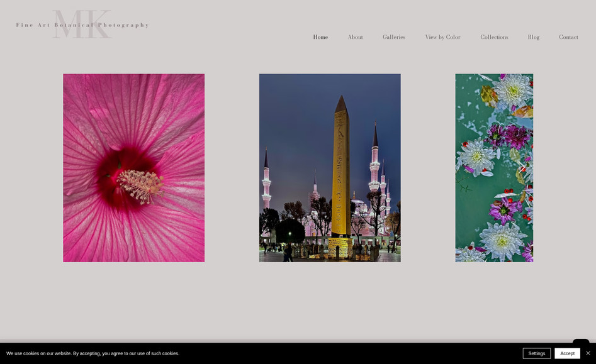Click the Fine Art Botanical Photography title

point(82,26)
